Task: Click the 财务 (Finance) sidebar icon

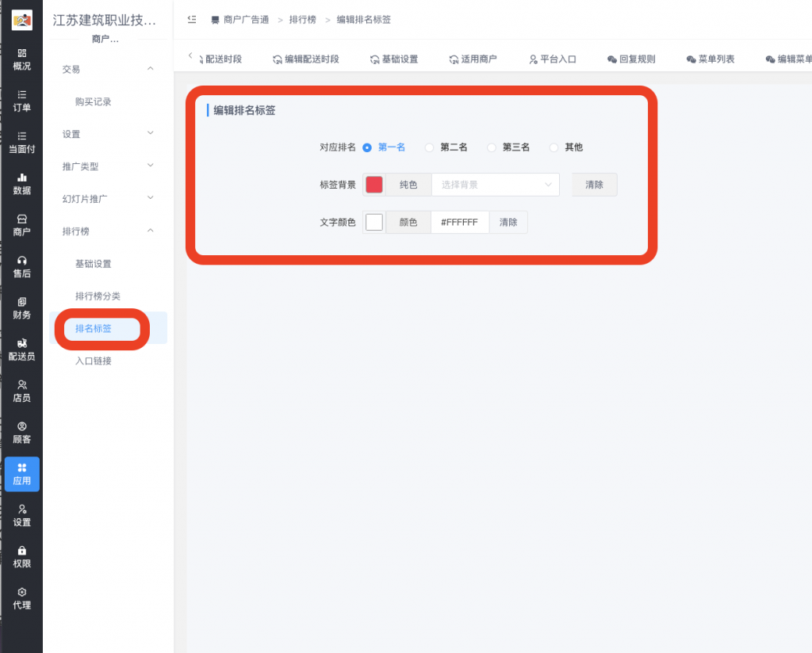Action: point(22,307)
